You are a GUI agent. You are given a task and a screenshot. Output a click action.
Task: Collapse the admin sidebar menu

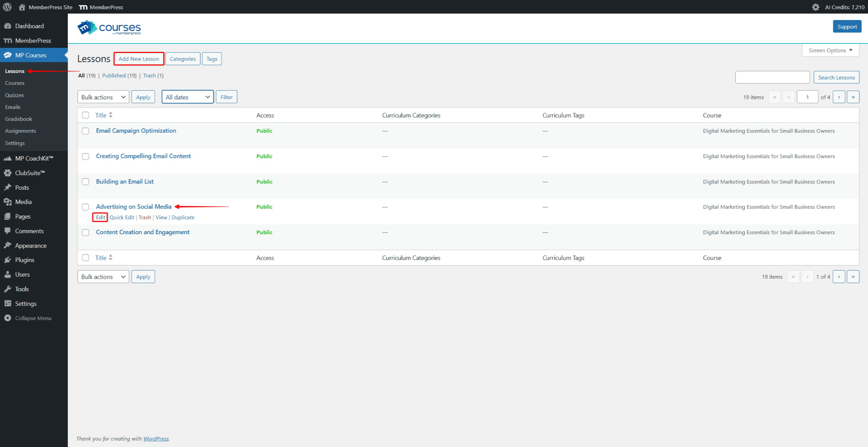pos(32,318)
